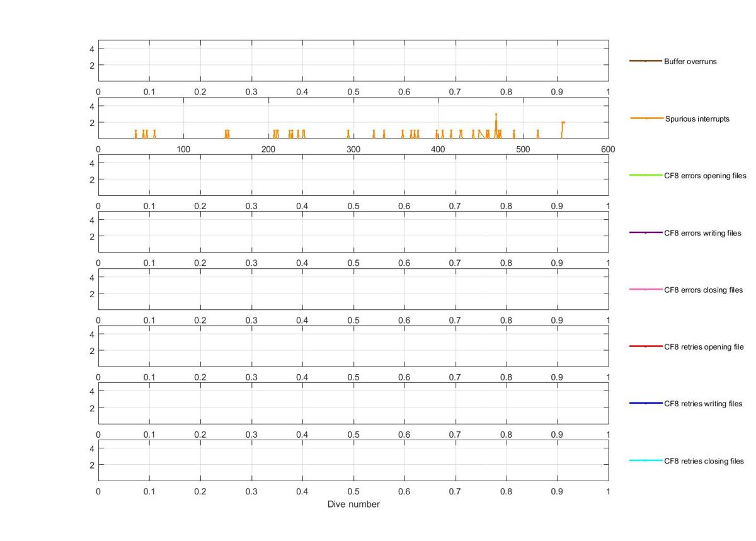Image resolution: width=756 pixels, height=541 pixels.
Task: Click the "CF8 errors writing files" legend label
Action: pos(702,233)
